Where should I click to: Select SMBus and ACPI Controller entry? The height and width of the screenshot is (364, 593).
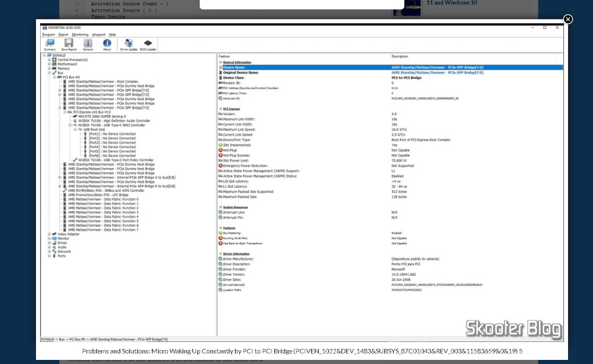[x=106, y=191]
